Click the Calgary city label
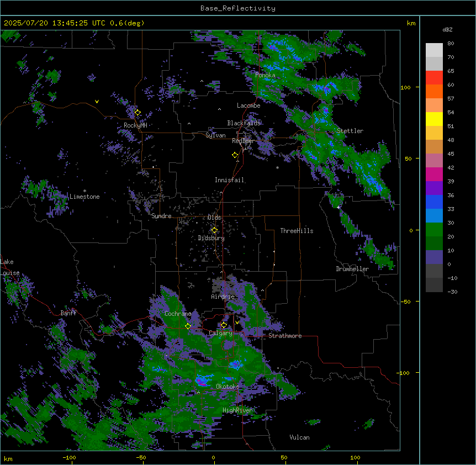 221,333
